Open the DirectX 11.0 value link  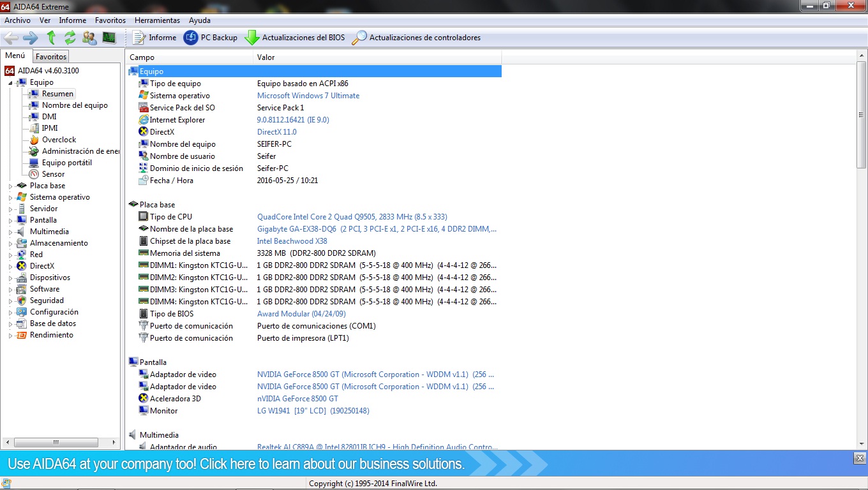tap(277, 132)
